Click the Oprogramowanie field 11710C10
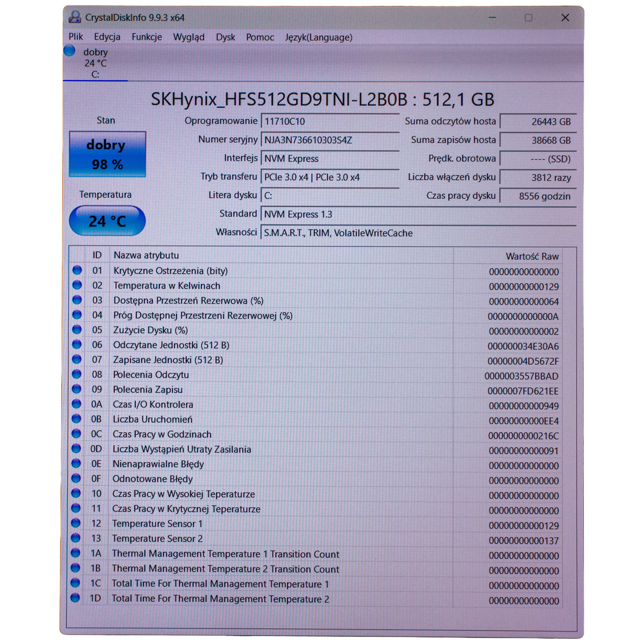Viewport: 644px width, 644px height. (330, 121)
